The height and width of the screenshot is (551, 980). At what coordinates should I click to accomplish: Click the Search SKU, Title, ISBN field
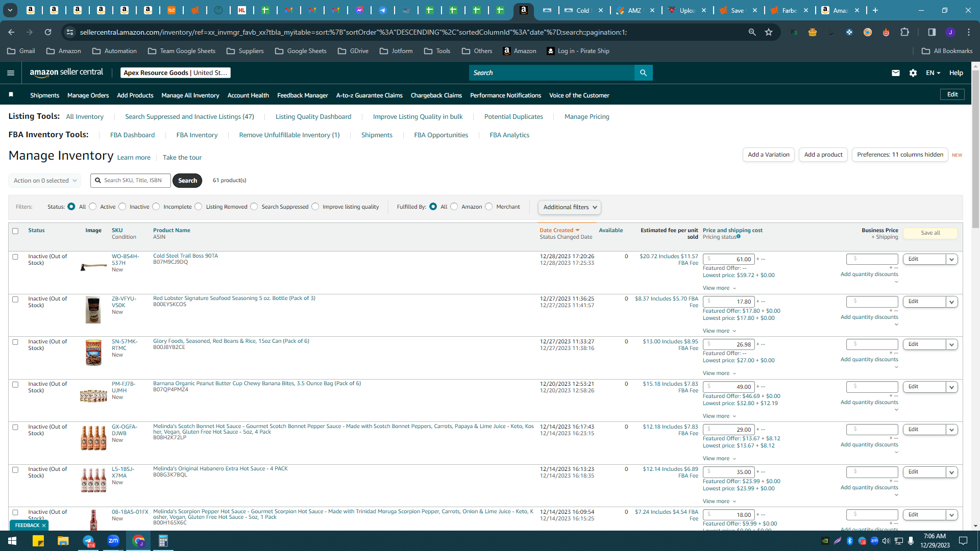click(131, 181)
